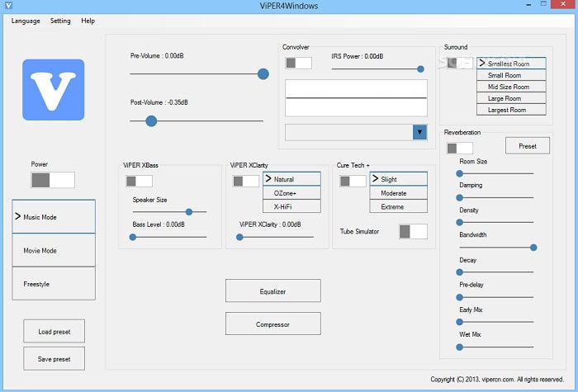Turn on the Tube Simulator switch
Viewport: 578px width, 392px height.
pos(413,231)
